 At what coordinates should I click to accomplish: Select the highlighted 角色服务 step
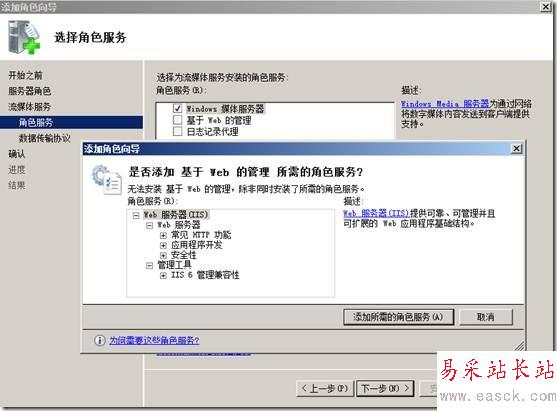coord(71,122)
